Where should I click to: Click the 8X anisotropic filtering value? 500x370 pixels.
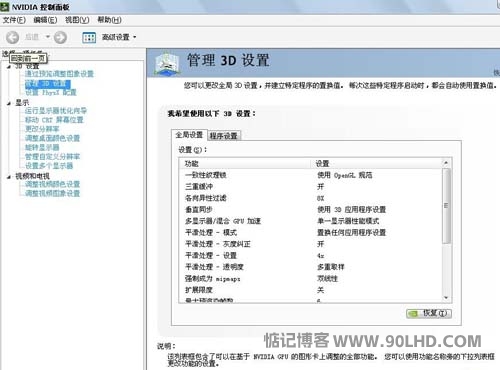click(321, 198)
